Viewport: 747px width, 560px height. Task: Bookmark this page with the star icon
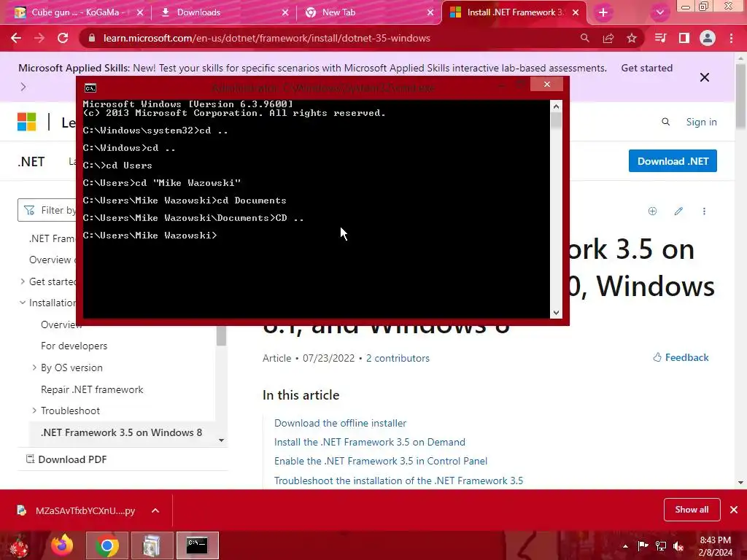pos(632,38)
